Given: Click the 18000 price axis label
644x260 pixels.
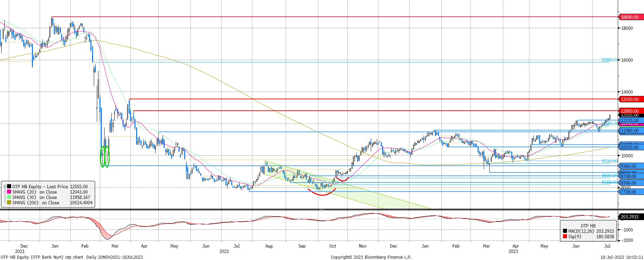Looking at the screenshot, I should pyautogui.click(x=627, y=28).
